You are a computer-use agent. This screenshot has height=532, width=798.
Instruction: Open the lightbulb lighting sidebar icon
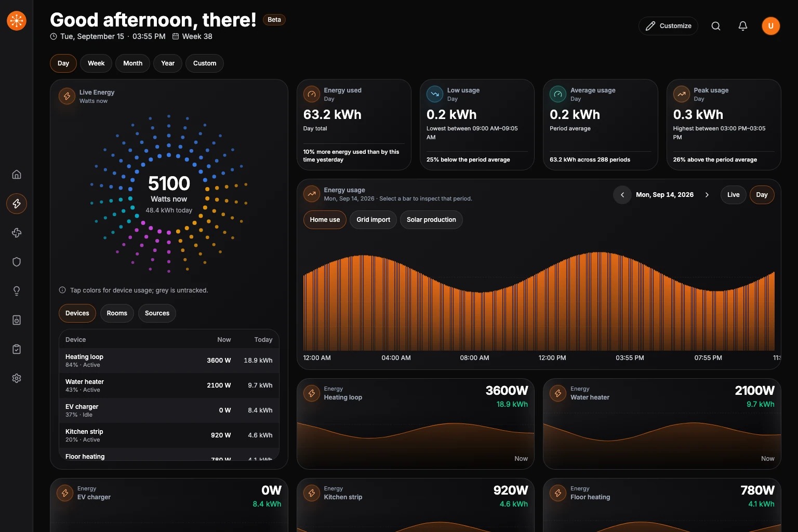point(17,291)
